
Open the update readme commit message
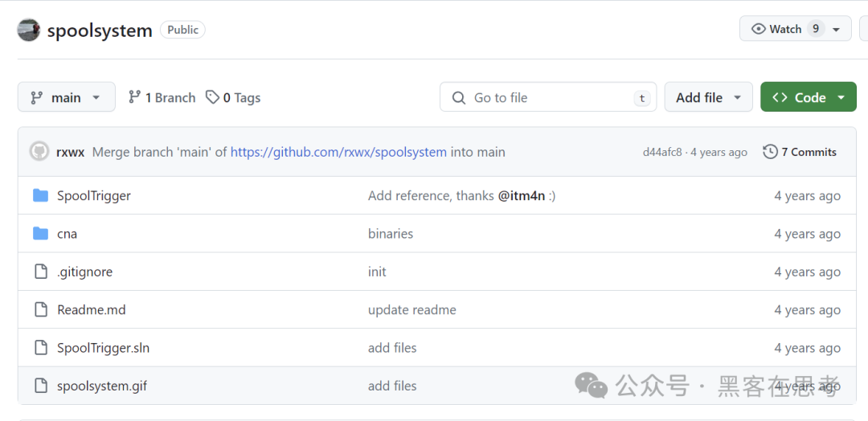[411, 310]
